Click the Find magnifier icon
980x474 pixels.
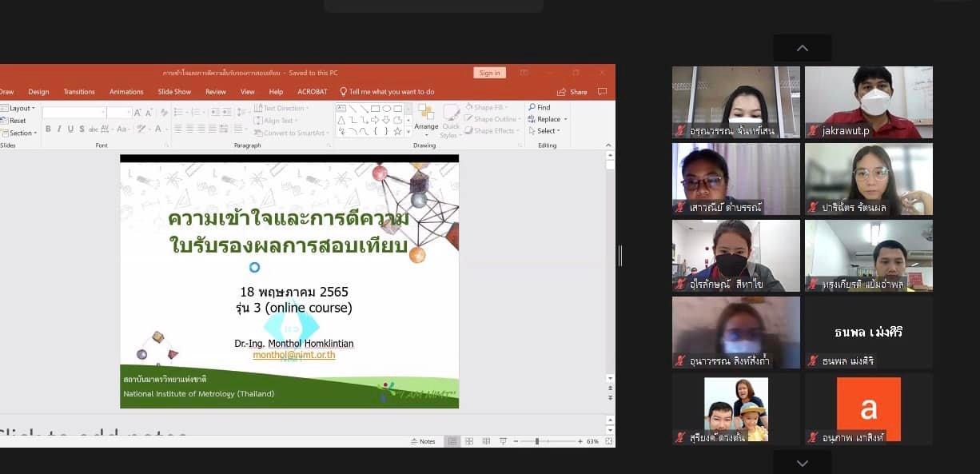[532, 107]
